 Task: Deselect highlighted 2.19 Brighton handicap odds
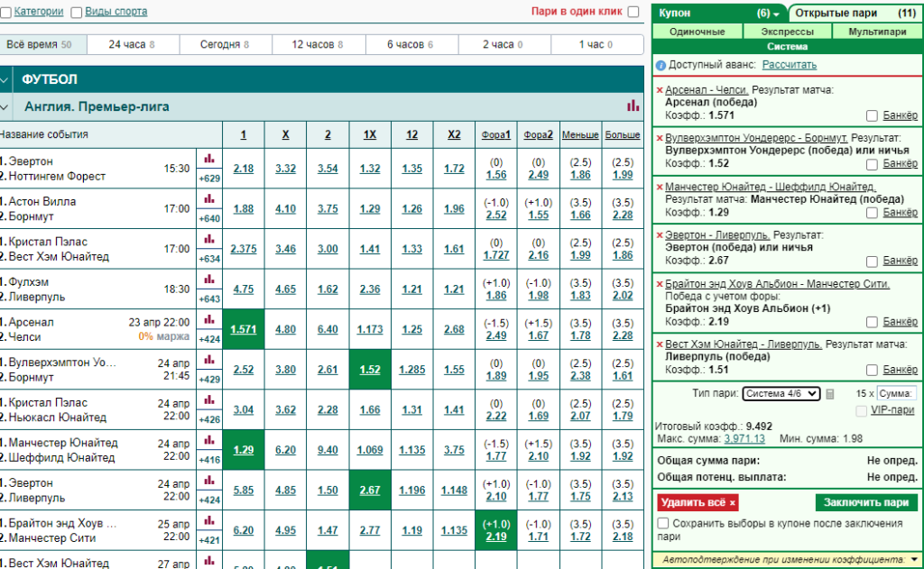[x=496, y=530]
